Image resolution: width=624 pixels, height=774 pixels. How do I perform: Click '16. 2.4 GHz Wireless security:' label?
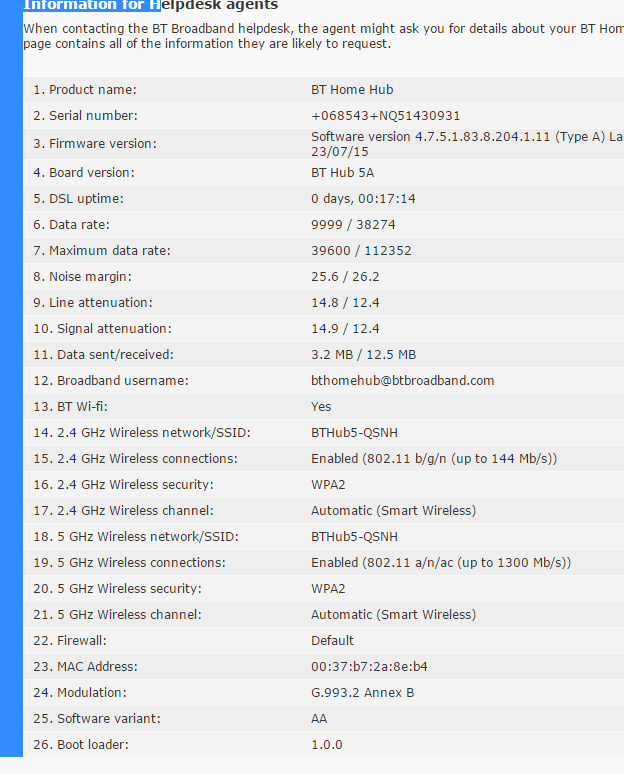tap(123, 485)
